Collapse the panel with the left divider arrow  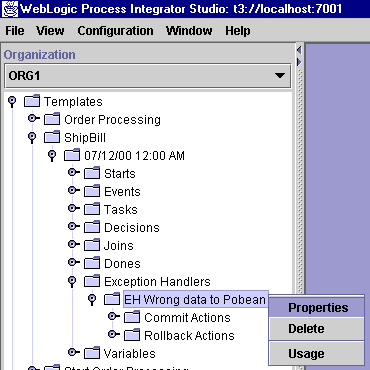point(299,50)
